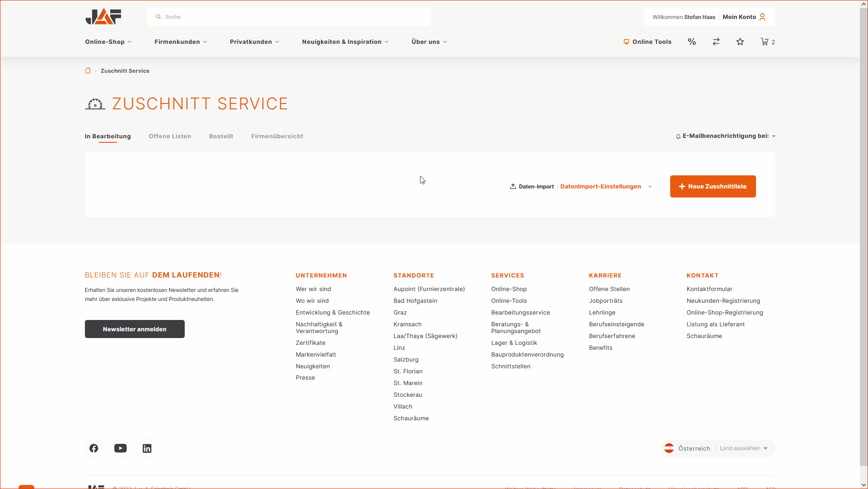868x489 pixels.
Task: Click the Neue Zuschnittliste button
Action: pyautogui.click(x=713, y=186)
